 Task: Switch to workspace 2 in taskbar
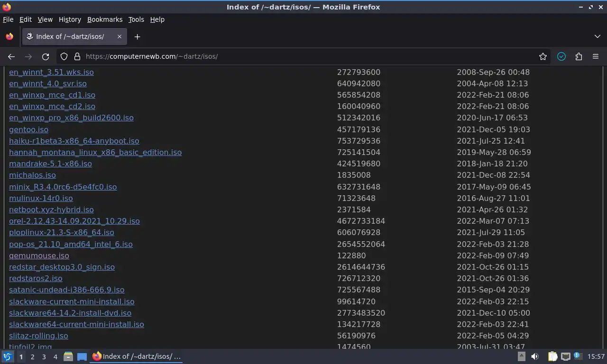[x=33, y=356]
